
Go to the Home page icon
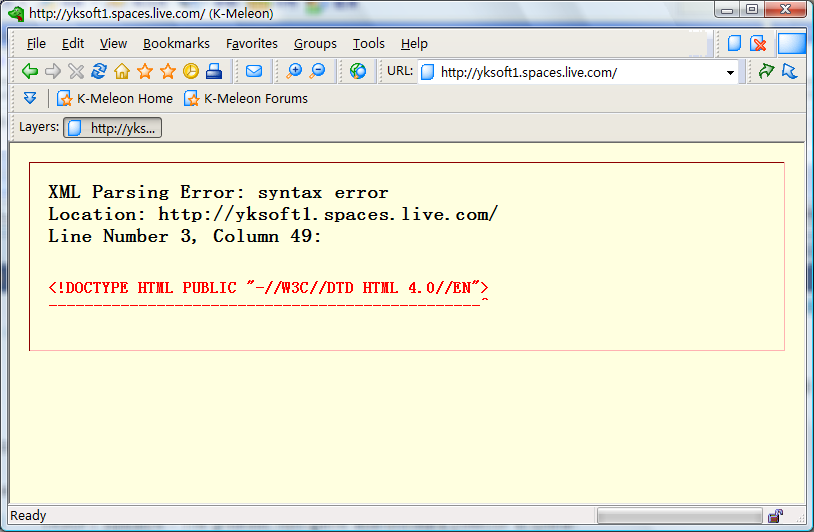pos(122,71)
